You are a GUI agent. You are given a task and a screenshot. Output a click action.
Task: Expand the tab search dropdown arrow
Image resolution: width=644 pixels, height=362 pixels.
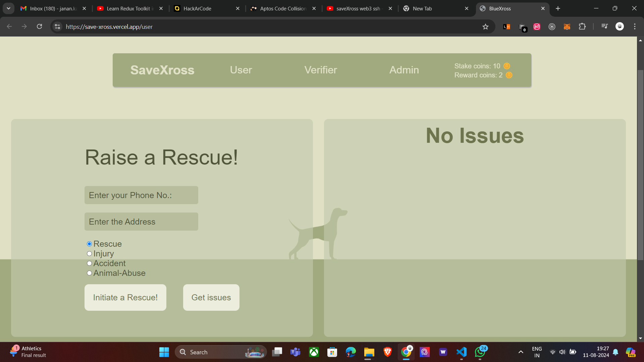8,8
